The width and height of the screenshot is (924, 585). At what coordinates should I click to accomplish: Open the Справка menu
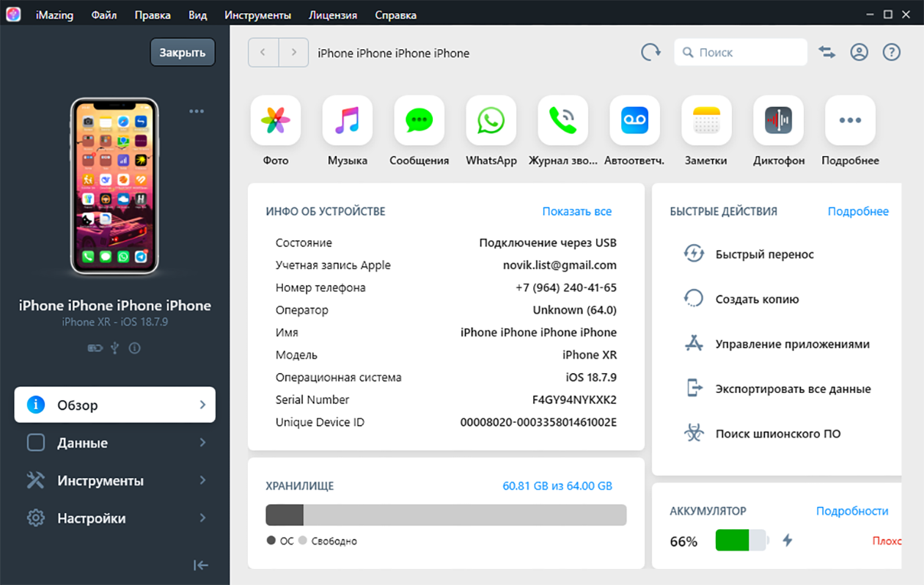pyautogui.click(x=395, y=15)
